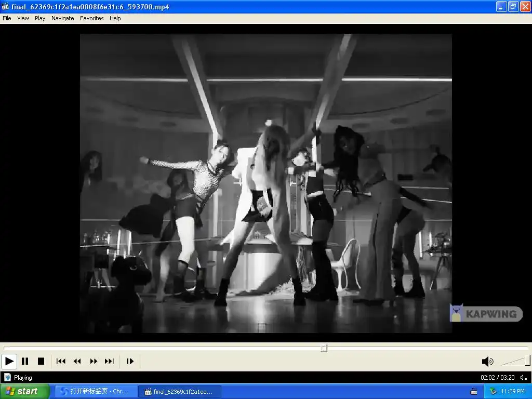Click the seek bar thumb
The width and height of the screenshot is (532, 399).
(324, 349)
